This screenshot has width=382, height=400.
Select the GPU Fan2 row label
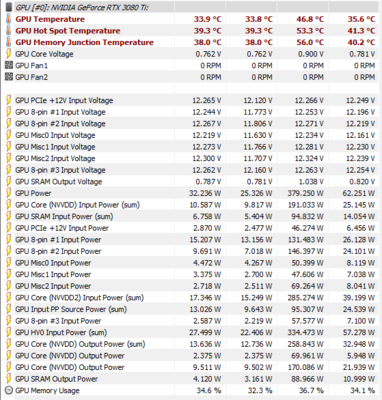(x=31, y=77)
